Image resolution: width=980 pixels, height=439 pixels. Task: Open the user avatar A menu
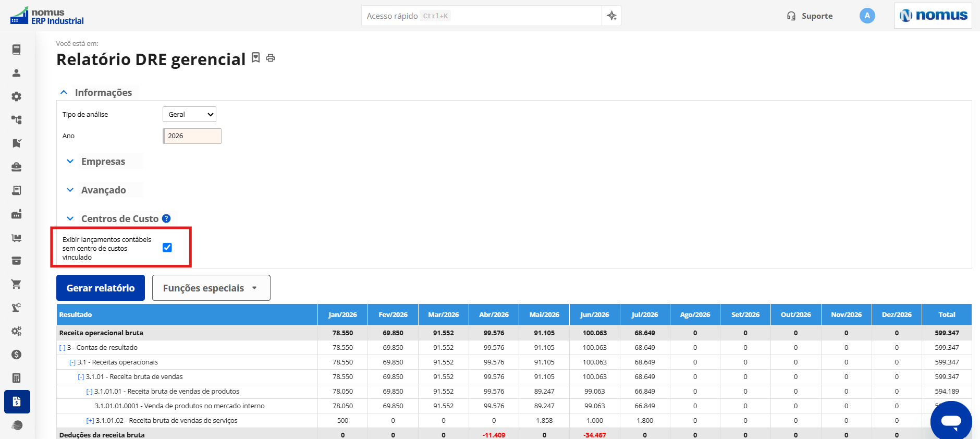[867, 16]
